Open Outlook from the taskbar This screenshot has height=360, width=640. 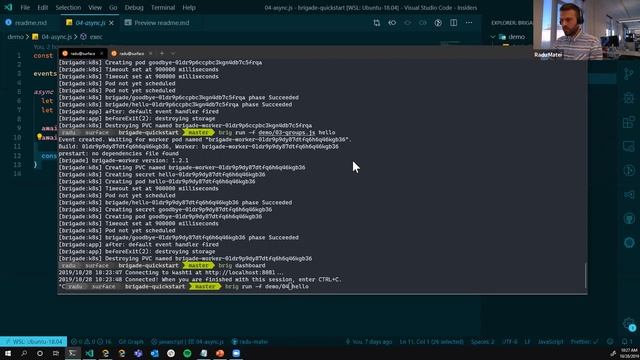point(154,353)
